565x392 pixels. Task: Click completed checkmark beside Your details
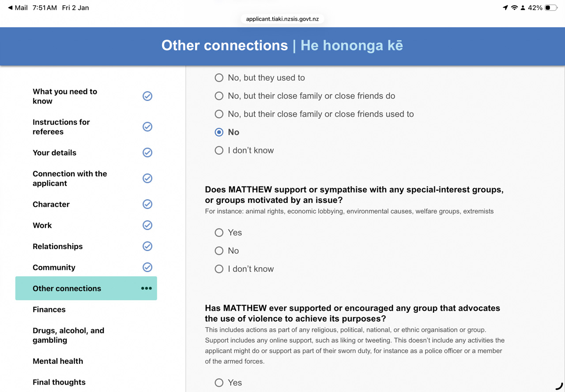147,153
